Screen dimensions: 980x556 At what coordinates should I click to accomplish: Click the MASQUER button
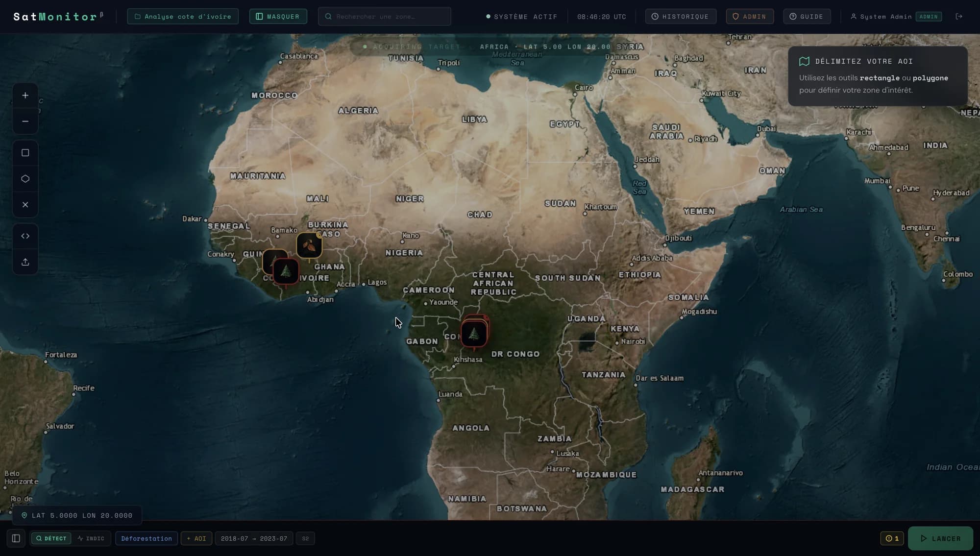[278, 17]
